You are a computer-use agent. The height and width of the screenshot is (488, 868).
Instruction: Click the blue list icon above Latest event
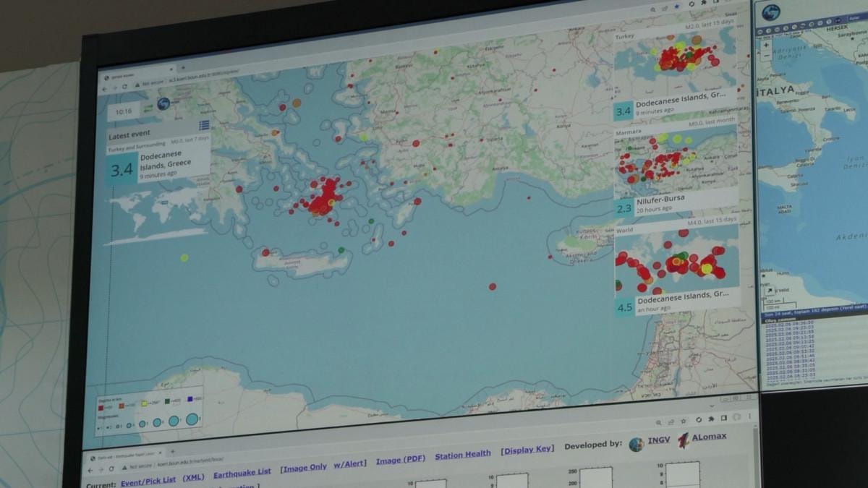[204, 126]
